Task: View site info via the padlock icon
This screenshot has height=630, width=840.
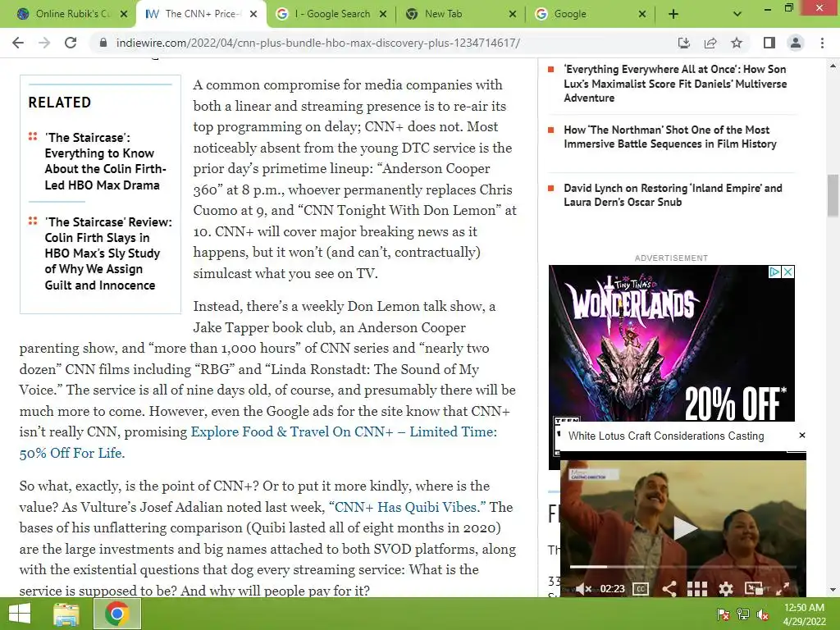Action: pos(103,43)
